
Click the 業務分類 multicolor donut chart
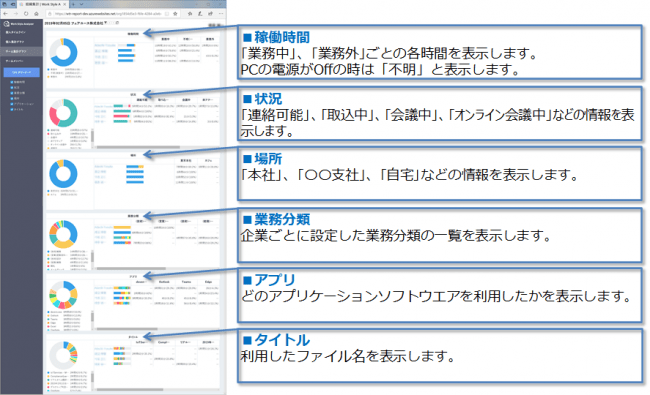[63, 234]
